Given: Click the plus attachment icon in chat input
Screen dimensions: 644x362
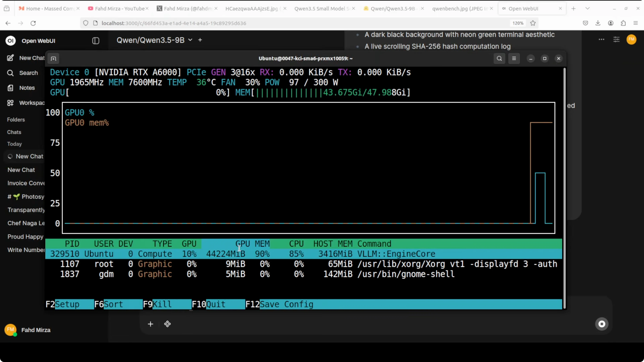Looking at the screenshot, I should (x=150, y=324).
